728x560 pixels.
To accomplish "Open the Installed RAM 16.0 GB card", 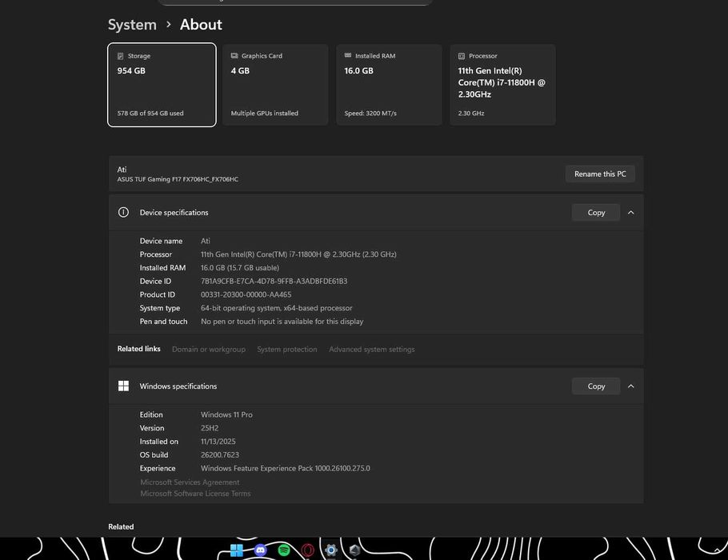I will (389, 85).
